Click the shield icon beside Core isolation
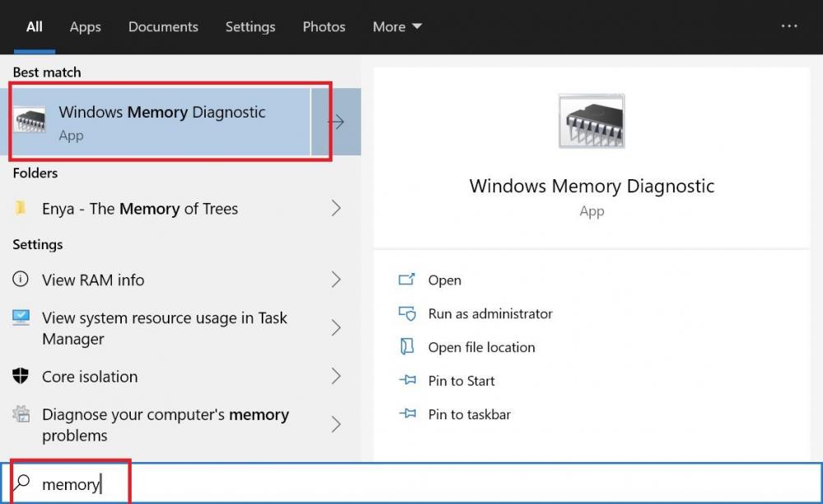This screenshot has width=823, height=504. 21,376
